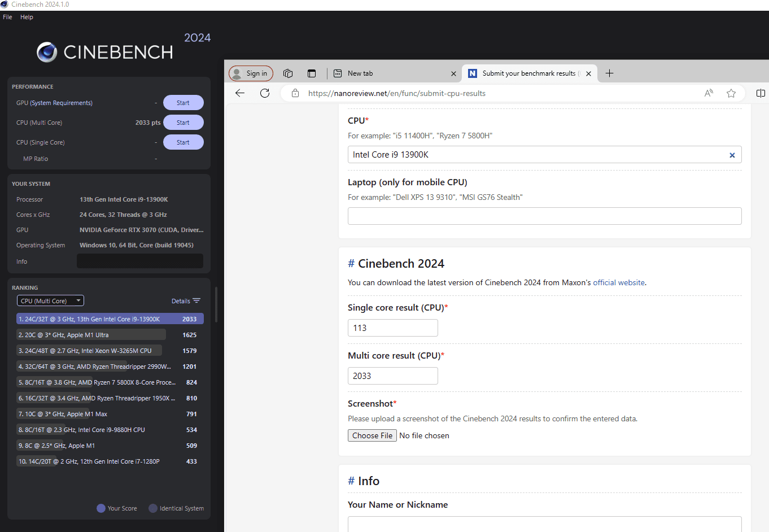Click the site lock icon in address bar
The image size is (769, 532).
coord(295,93)
